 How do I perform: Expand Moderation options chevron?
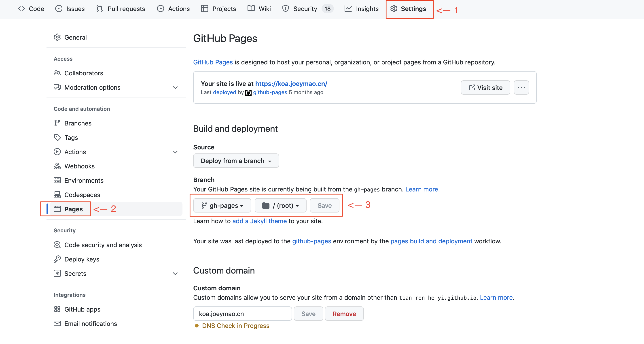pos(175,87)
